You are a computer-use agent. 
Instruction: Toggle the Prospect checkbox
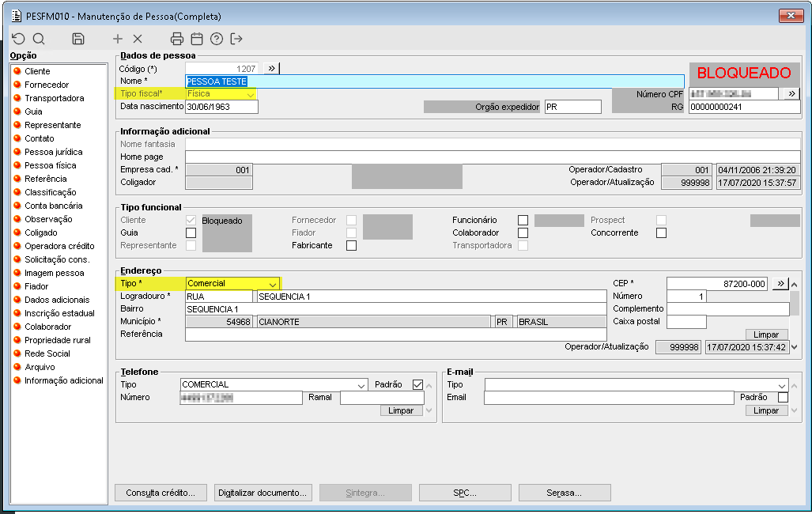pyautogui.click(x=661, y=220)
